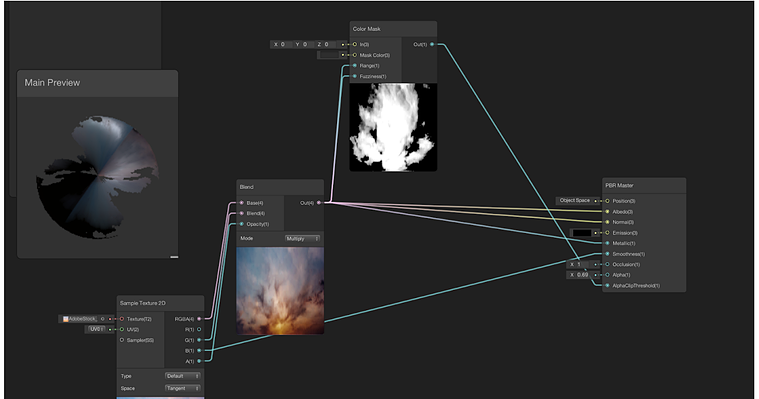Click the Blend node Out(4) port
The image size is (759, 399).
coord(319,203)
